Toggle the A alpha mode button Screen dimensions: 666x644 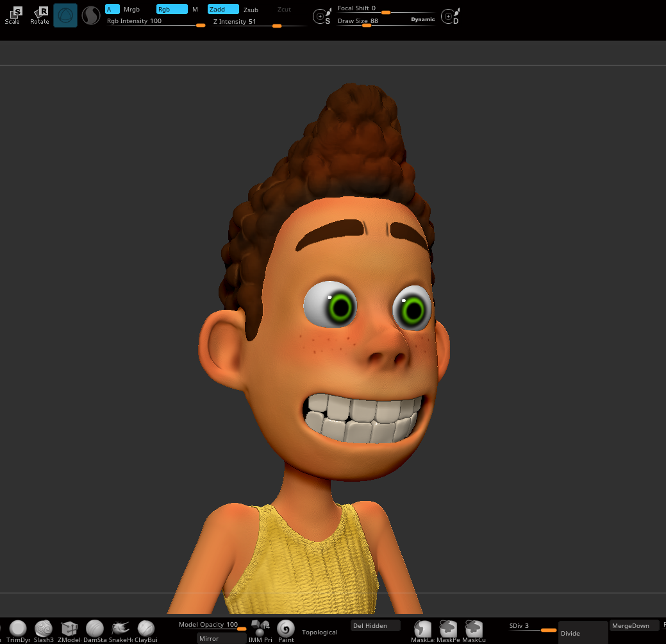(x=112, y=9)
